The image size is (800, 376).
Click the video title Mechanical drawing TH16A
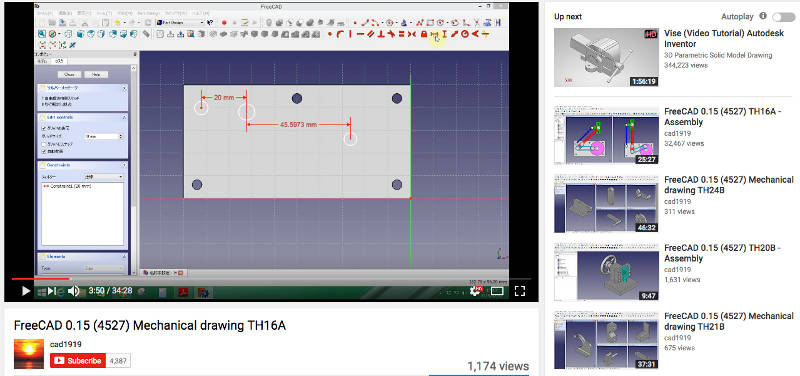coord(149,325)
